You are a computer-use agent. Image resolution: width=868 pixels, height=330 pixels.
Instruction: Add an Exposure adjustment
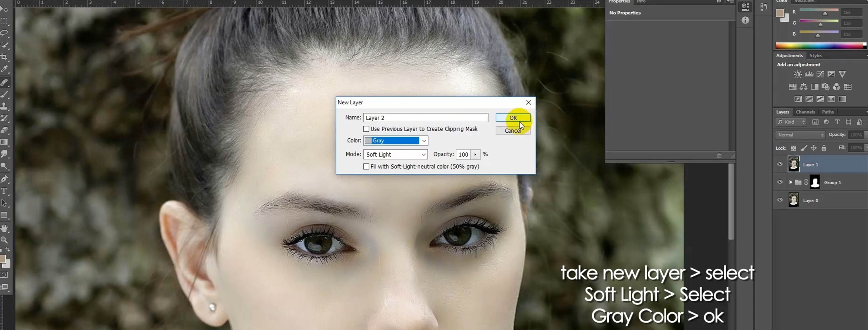(831, 74)
